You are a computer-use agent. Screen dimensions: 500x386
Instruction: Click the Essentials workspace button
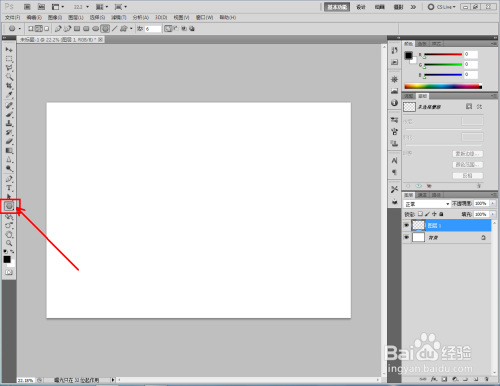(x=337, y=7)
